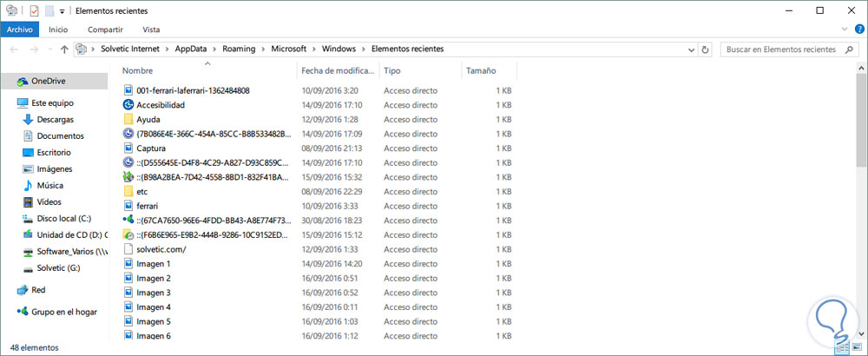Click the icon beside {7B086E4E-366C shortcut
The width and height of the screenshot is (868, 356).
pyautogui.click(x=128, y=134)
